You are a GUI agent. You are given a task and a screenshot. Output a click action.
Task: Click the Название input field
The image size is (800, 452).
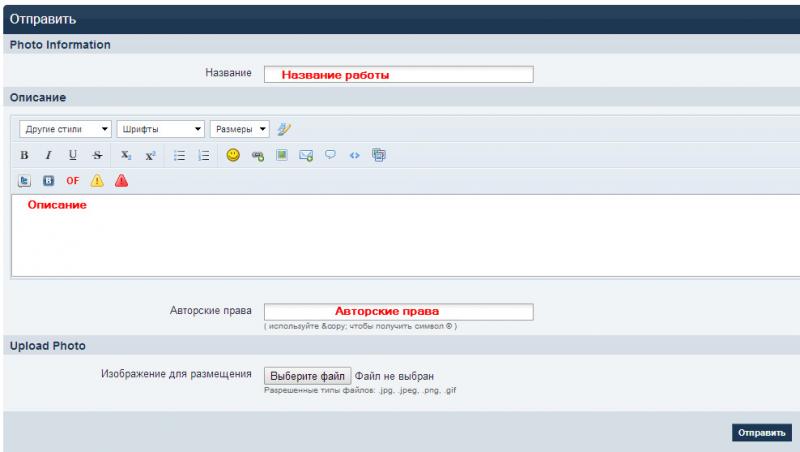pyautogui.click(x=398, y=74)
